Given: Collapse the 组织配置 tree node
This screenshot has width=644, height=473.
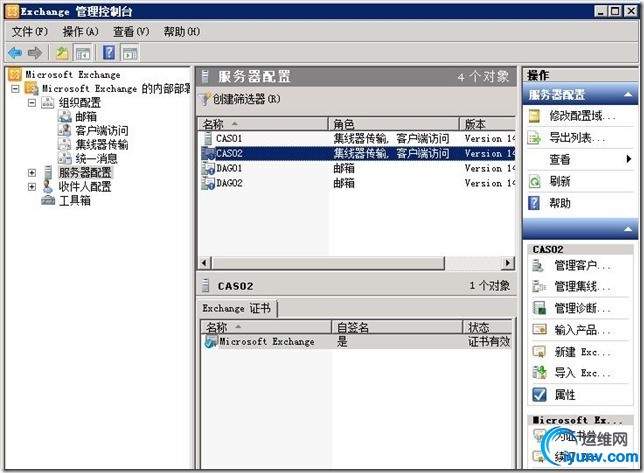Looking at the screenshot, I should click(32, 103).
